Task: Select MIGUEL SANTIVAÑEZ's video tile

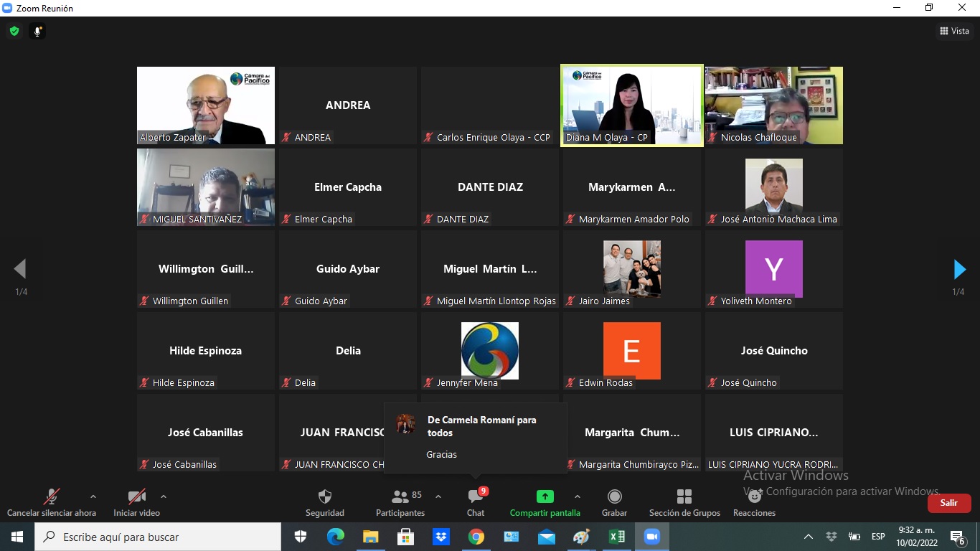Action: coord(206,187)
